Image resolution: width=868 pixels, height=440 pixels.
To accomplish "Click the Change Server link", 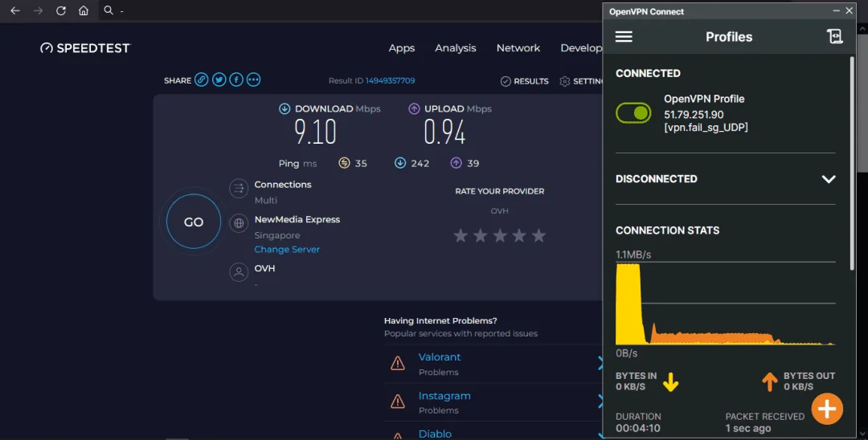I will click(287, 249).
